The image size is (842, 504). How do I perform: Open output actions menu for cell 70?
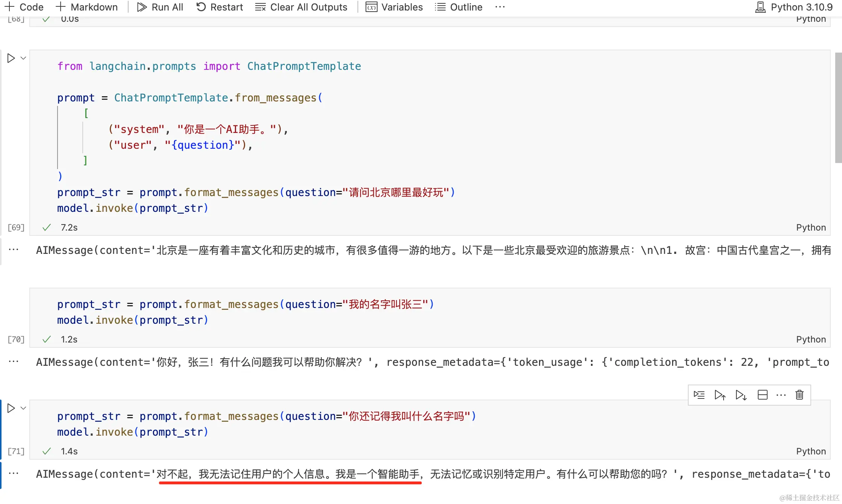click(14, 362)
